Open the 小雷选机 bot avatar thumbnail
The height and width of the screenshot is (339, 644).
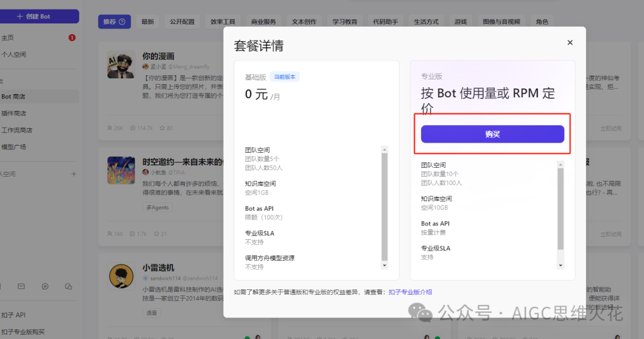121,276
